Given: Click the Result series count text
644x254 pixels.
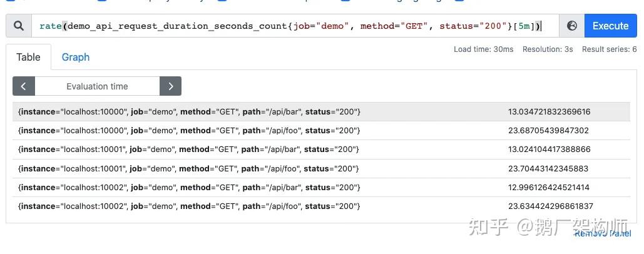Looking at the screenshot, I should pos(609,49).
